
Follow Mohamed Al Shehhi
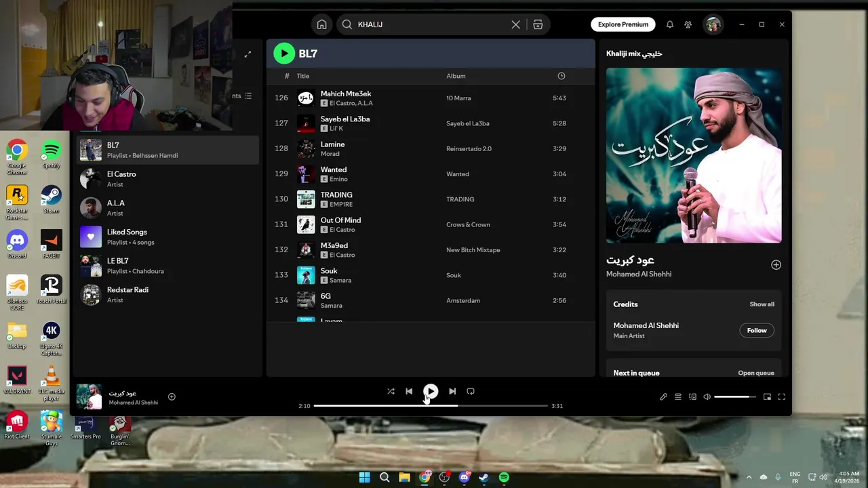pos(757,331)
